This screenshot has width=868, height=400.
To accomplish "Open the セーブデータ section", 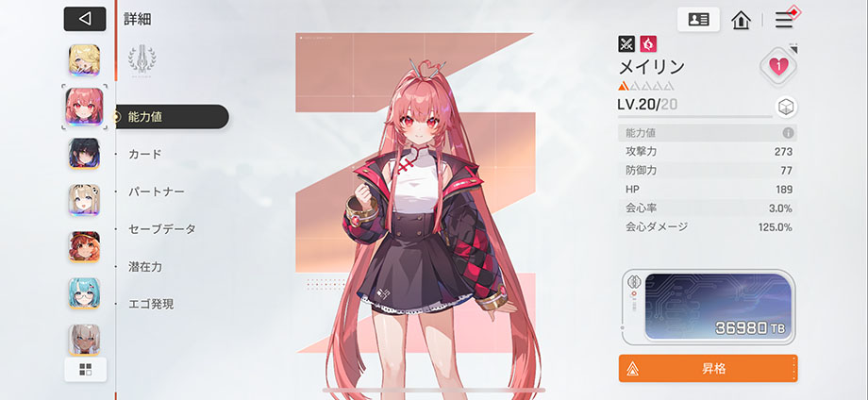I will coord(162,228).
